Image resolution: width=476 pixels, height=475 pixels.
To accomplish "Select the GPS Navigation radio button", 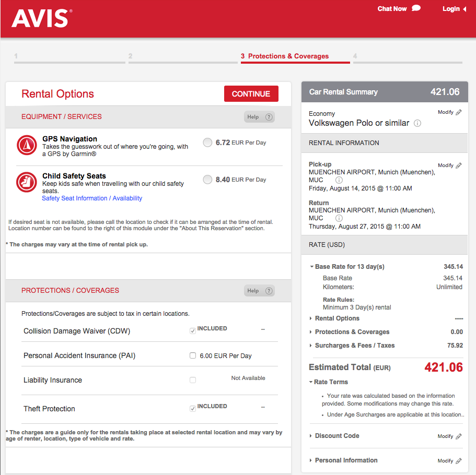I will (207, 142).
